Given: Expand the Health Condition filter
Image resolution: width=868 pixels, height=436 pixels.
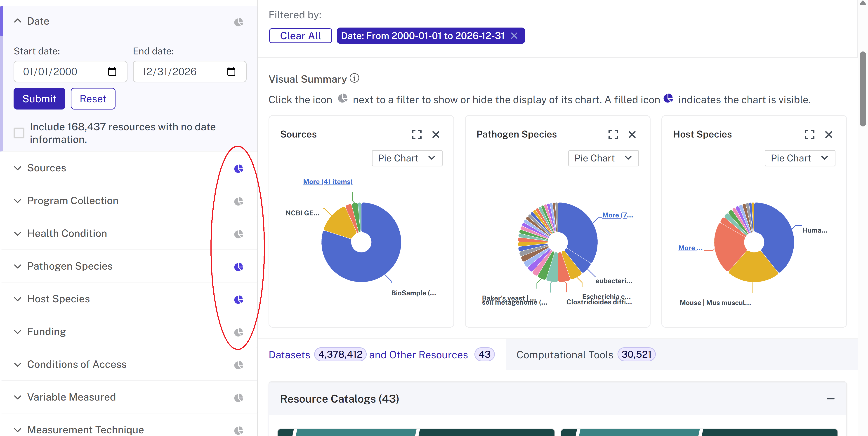Looking at the screenshot, I should [x=18, y=233].
